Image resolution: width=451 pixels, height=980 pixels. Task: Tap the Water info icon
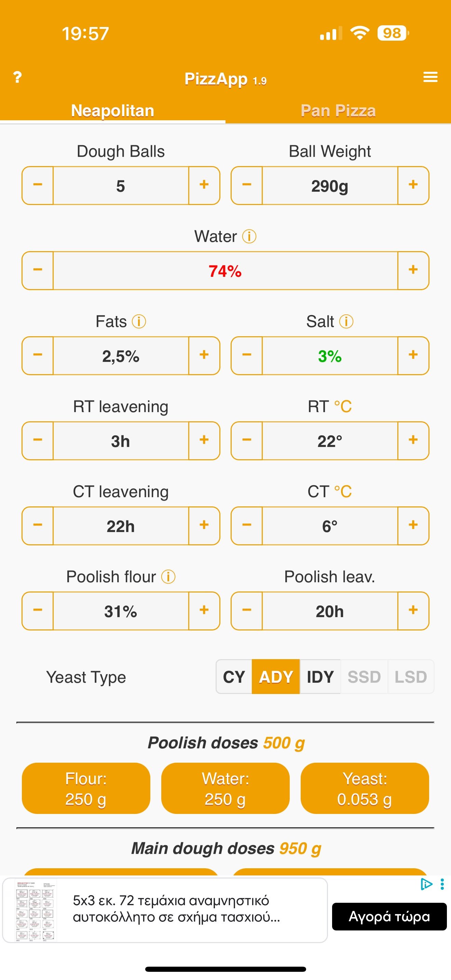click(x=249, y=237)
